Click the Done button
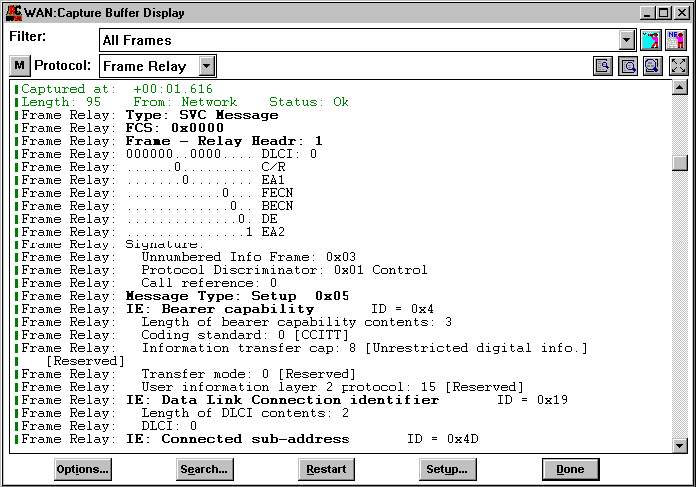This screenshot has width=697, height=487. coord(569,469)
